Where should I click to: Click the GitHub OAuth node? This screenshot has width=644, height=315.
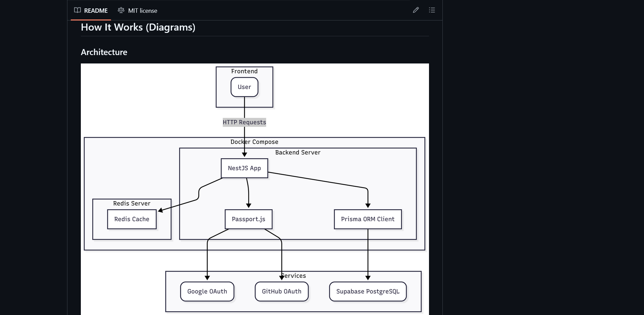pos(281,291)
